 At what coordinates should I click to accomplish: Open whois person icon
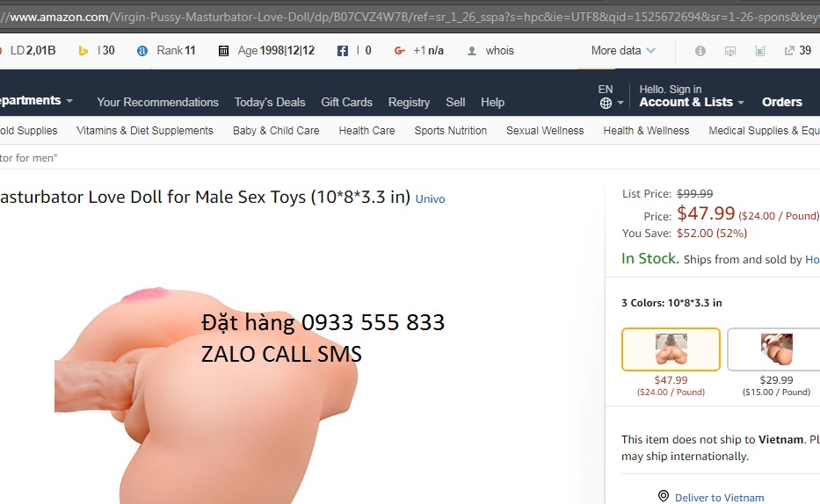[x=472, y=51]
